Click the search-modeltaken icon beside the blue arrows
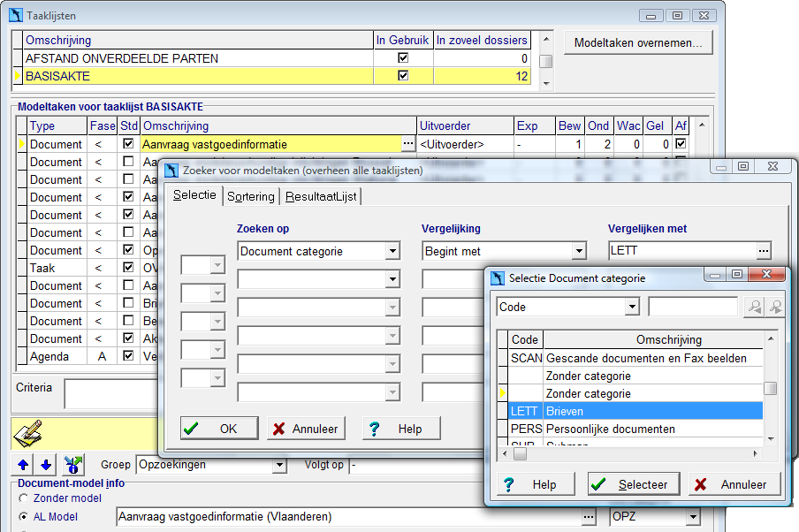The image size is (799, 532). click(73, 464)
